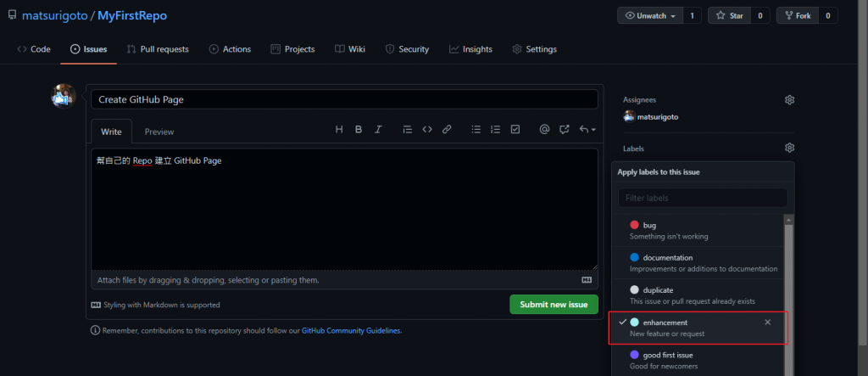This screenshot has height=376, width=868.
Task: Insert code formatting
Action: [x=427, y=129]
